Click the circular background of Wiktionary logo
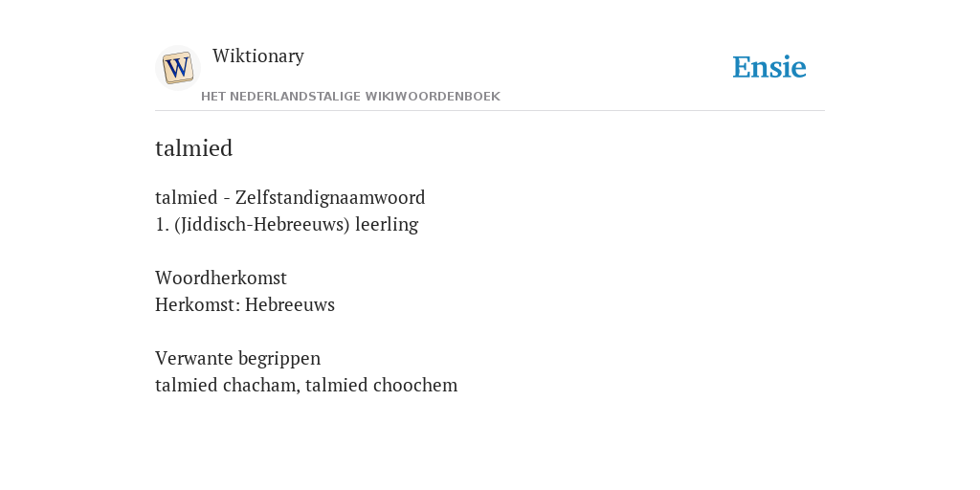Screen dimensions: 980x490 tap(178, 68)
